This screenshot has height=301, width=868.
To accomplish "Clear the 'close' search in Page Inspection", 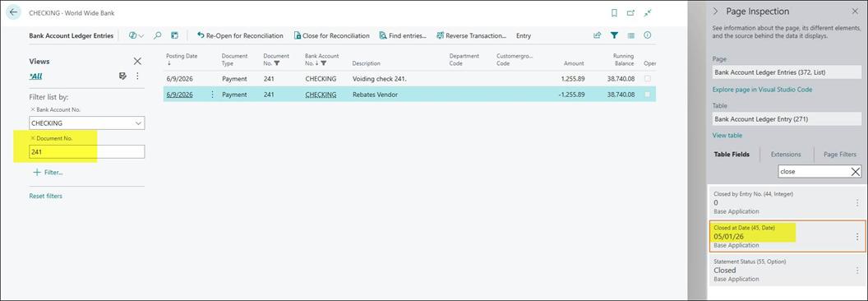I will tap(856, 172).
